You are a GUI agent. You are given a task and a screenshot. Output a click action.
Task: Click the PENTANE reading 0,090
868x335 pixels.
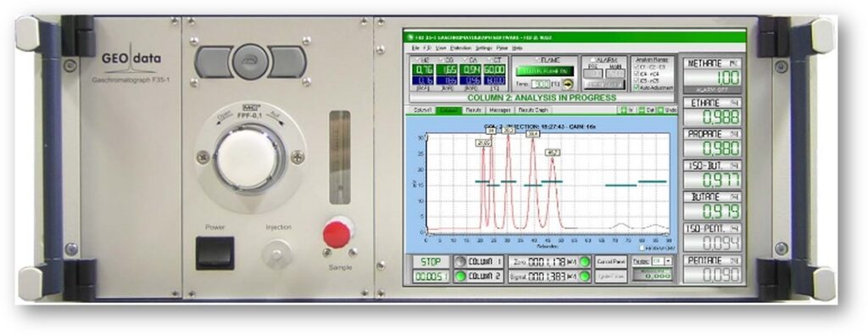click(712, 274)
